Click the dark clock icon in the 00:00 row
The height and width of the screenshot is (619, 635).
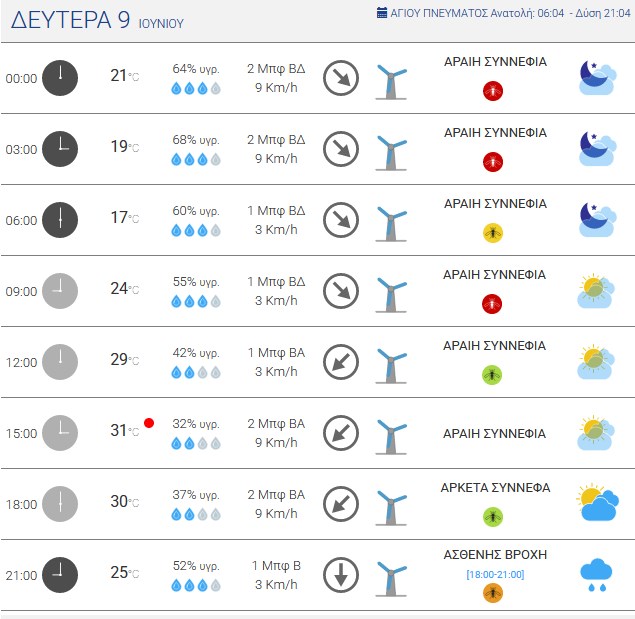tap(60, 78)
